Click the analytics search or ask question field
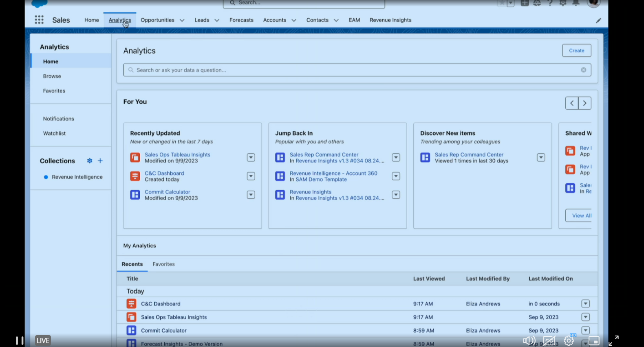The width and height of the screenshot is (644, 347). tap(357, 70)
